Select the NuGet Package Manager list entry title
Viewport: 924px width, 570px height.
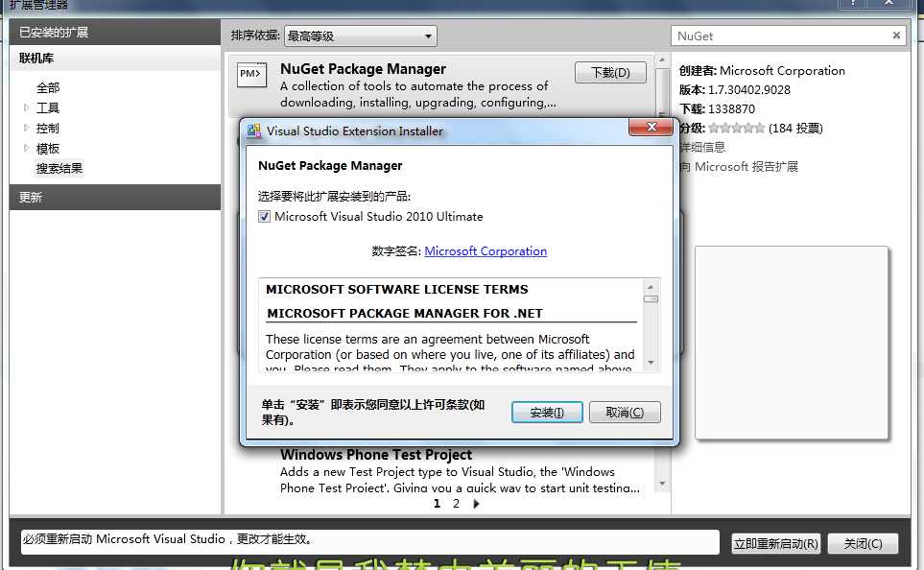(363, 69)
